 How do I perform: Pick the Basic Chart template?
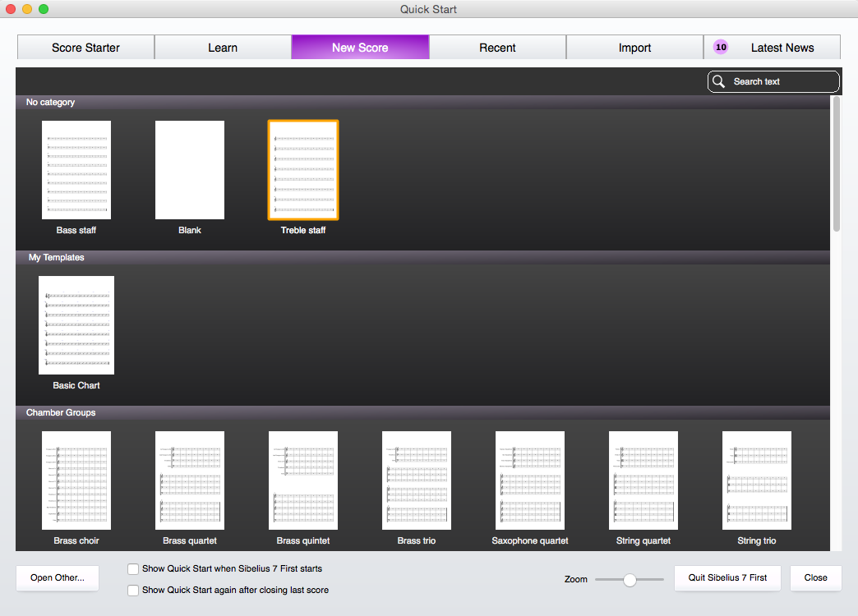(76, 325)
